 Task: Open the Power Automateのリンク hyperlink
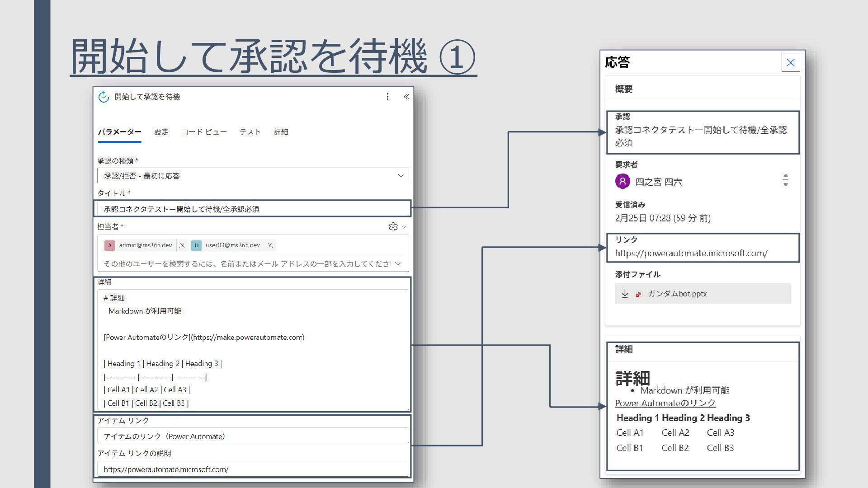(665, 403)
